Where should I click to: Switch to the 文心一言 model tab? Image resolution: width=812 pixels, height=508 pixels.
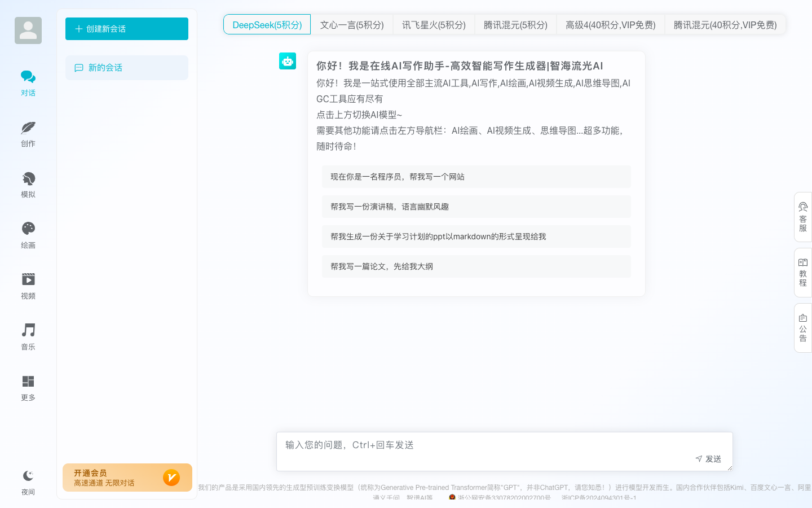[352, 24]
